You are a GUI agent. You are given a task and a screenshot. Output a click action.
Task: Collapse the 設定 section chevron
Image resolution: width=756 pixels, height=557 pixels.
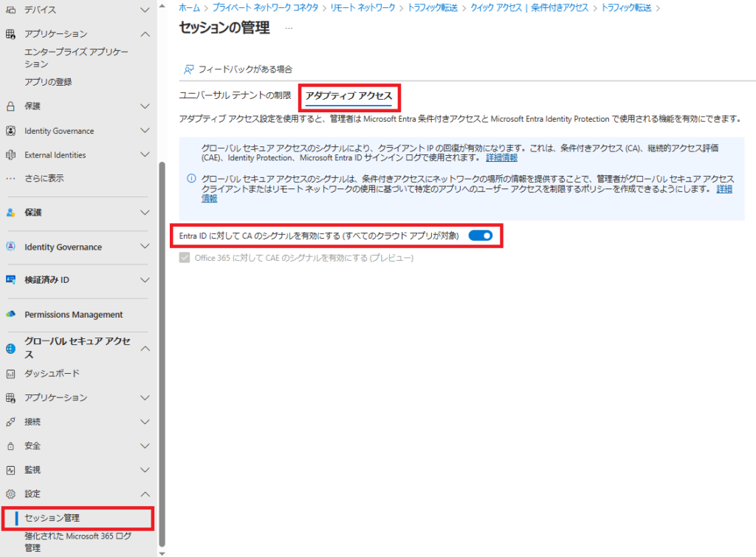(145, 493)
